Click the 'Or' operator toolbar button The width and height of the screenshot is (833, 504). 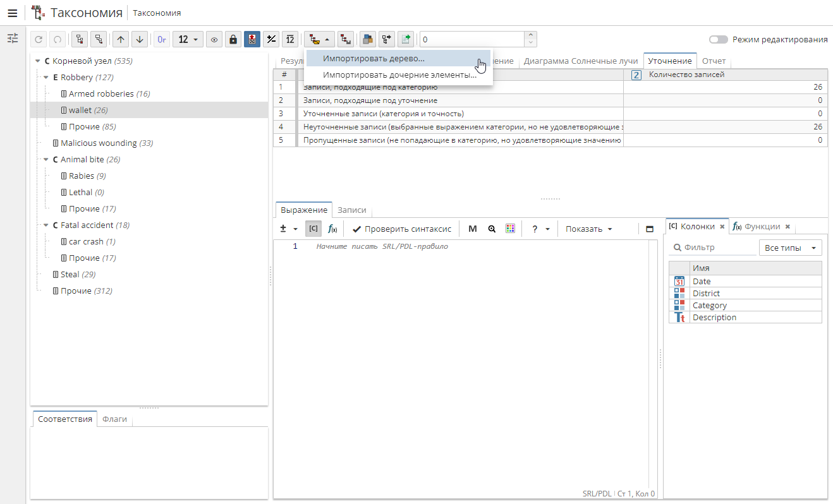162,39
